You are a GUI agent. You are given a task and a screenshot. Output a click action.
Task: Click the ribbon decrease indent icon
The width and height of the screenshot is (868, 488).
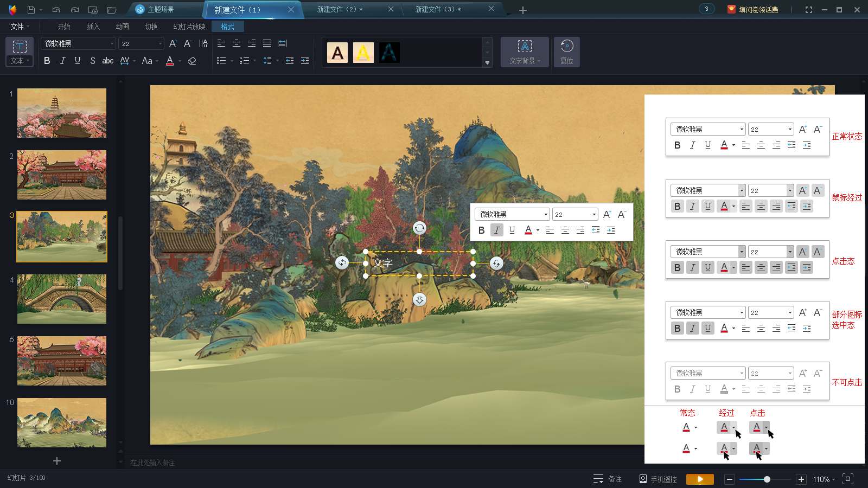coord(290,61)
